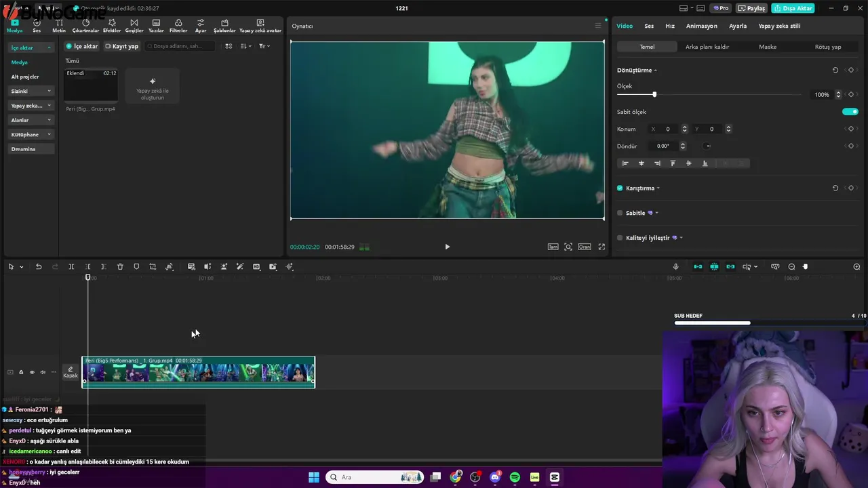Click the undo arrow in timeline toolbar
This screenshot has width=868, height=488.
coord(39,266)
